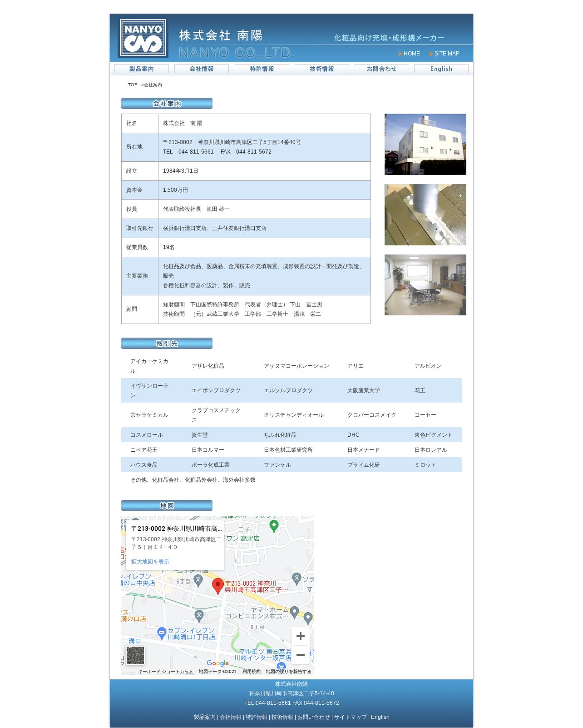Open footer サイトマップ link

point(351,717)
